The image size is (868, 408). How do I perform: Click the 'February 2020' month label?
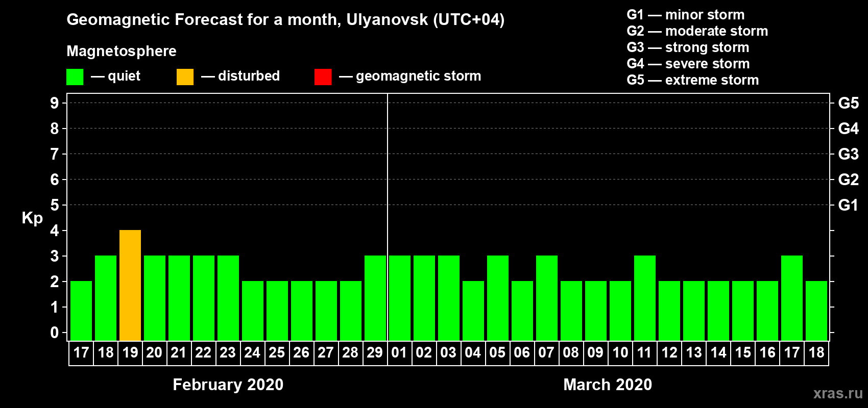coord(228,385)
